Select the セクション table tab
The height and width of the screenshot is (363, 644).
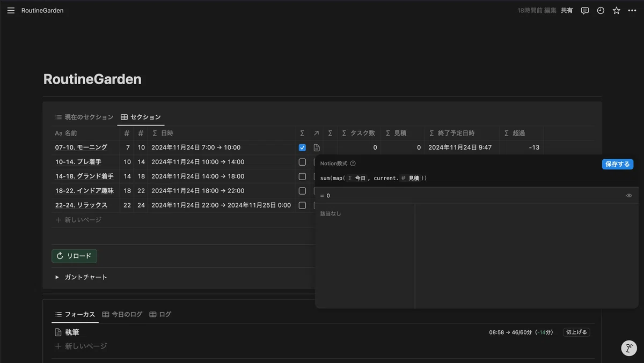pyautogui.click(x=141, y=117)
